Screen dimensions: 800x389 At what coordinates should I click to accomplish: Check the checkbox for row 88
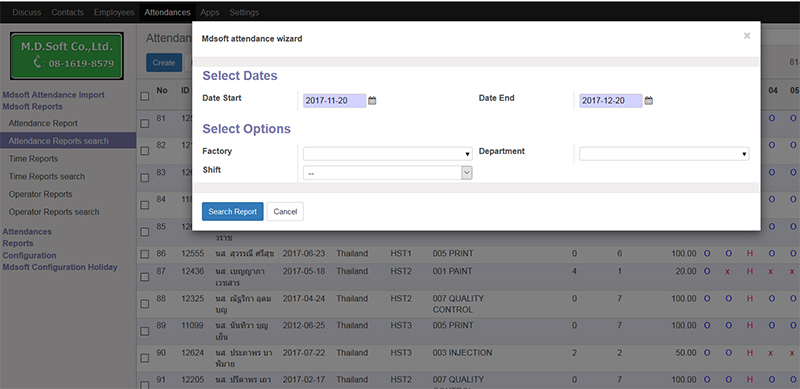[145, 304]
